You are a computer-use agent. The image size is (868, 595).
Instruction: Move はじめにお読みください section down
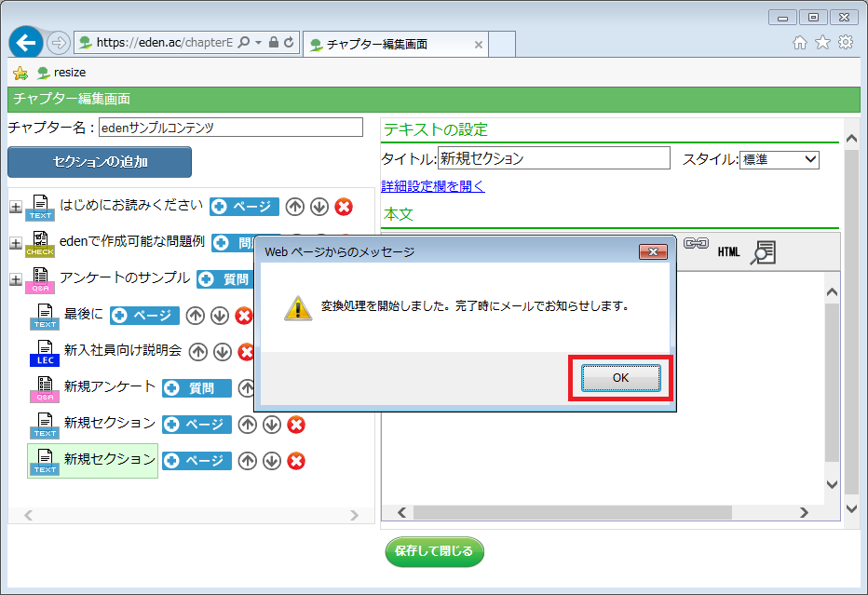pyautogui.click(x=319, y=207)
